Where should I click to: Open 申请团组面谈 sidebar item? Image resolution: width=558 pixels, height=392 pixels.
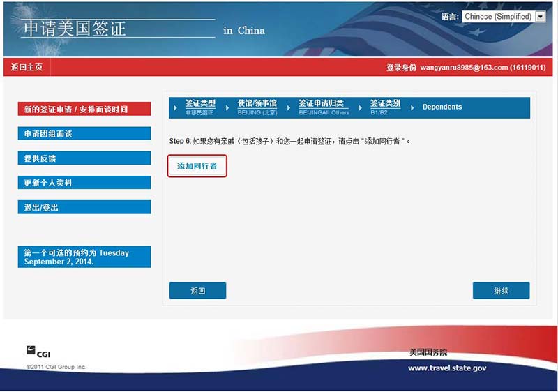tap(84, 133)
